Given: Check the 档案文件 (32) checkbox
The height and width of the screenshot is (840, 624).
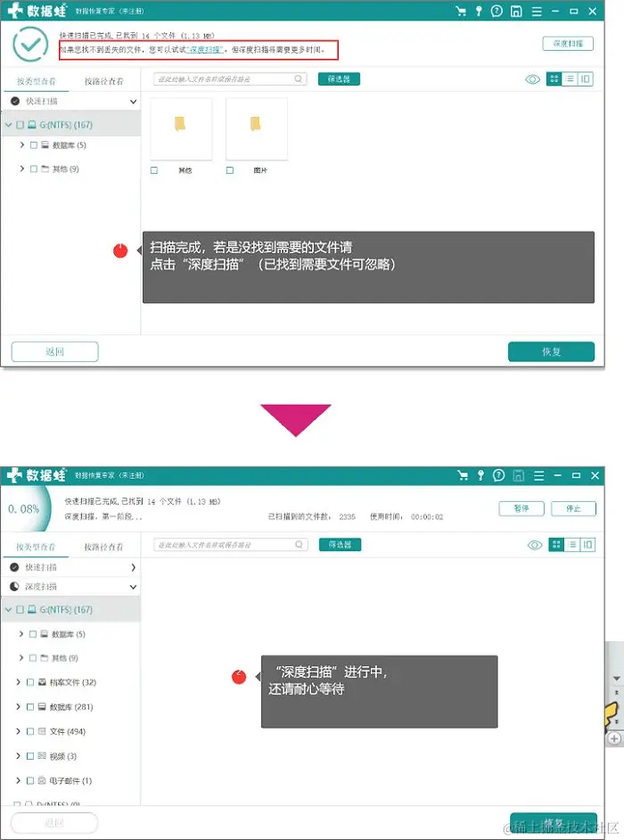Looking at the screenshot, I should pos(30,682).
